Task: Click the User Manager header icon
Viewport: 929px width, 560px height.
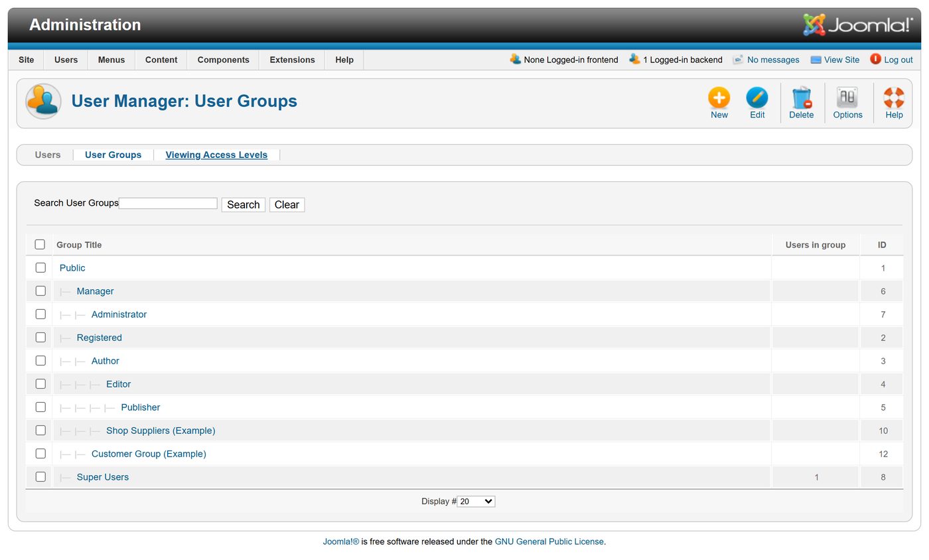Action: (44, 102)
